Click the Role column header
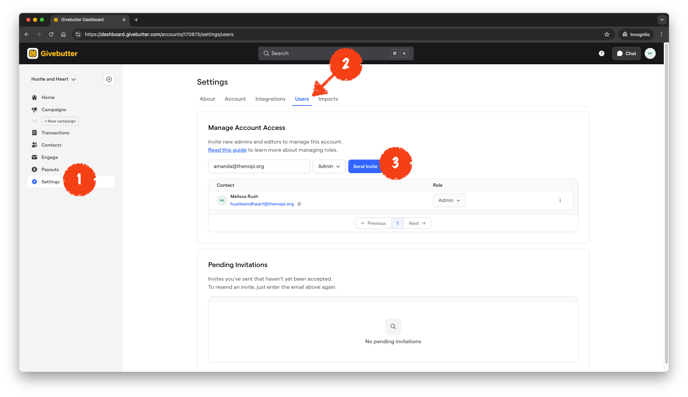 pos(437,185)
